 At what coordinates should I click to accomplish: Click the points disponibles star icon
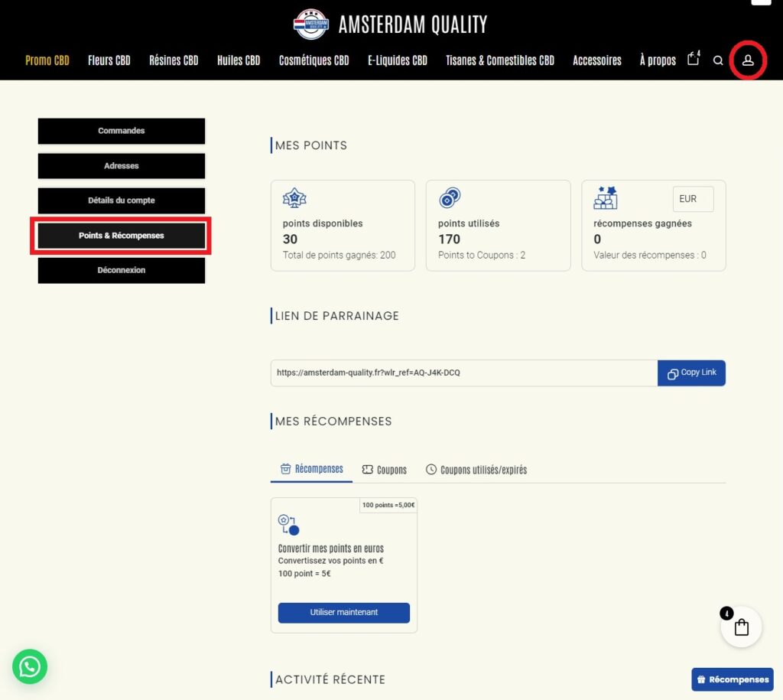(x=294, y=198)
